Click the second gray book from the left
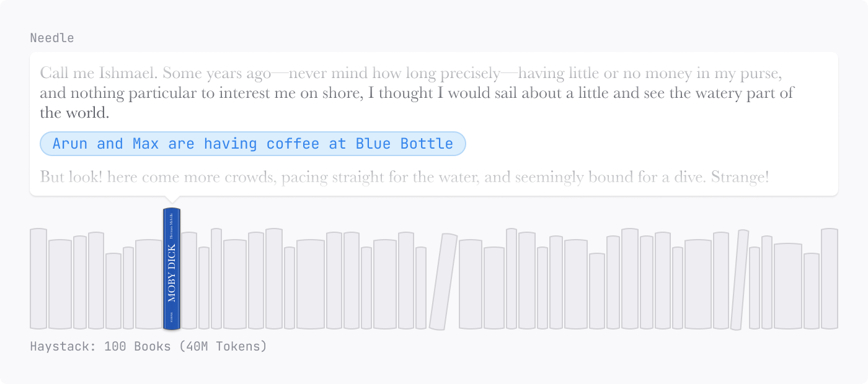This screenshot has height=384, width=868. click(60, 284)
